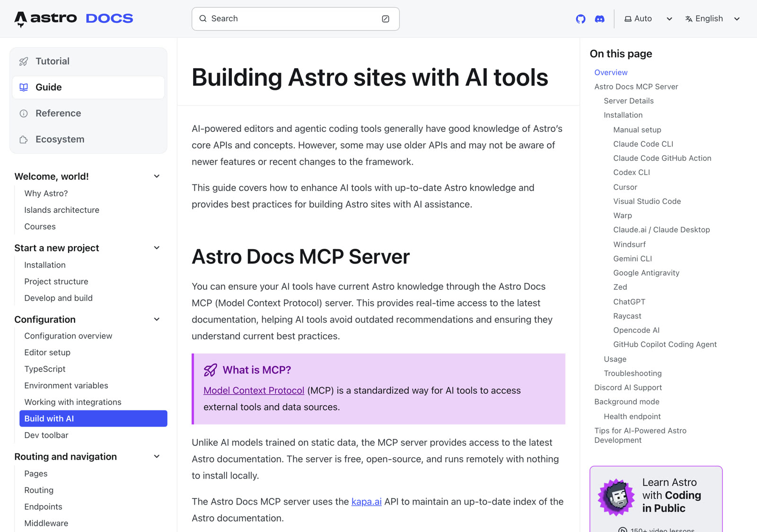Jump to Warp section

(x=623, y=216)
